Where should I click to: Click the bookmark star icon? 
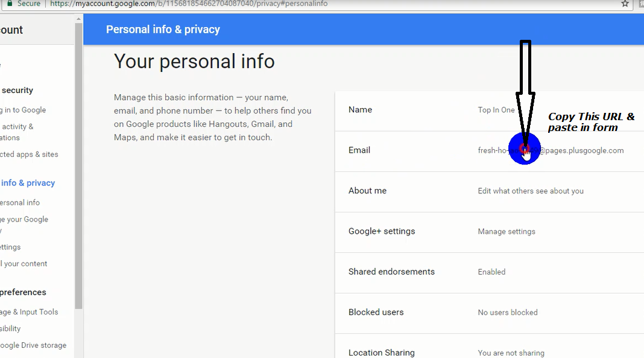pos(625,4)
